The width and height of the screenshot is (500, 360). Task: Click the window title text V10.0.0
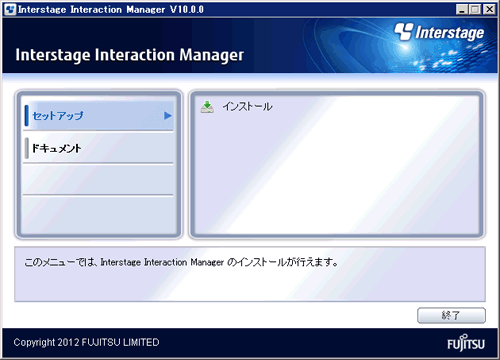click(x=187, y=9)
